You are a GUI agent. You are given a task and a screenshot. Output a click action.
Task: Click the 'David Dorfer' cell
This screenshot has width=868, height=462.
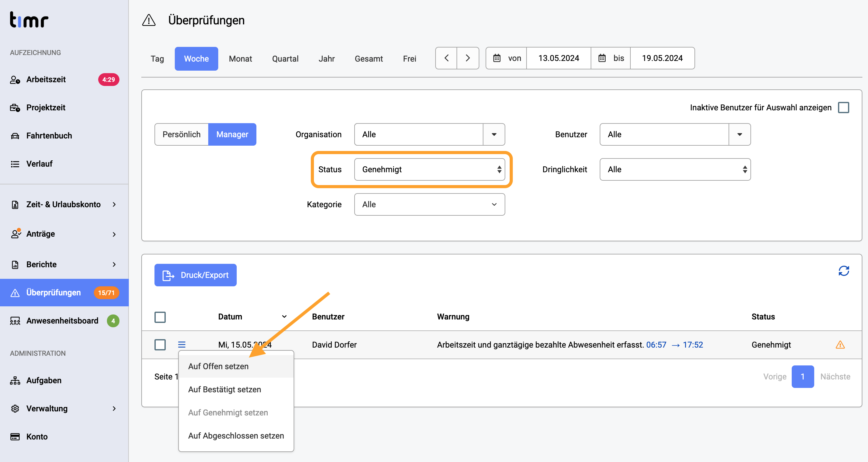[334, 344]
